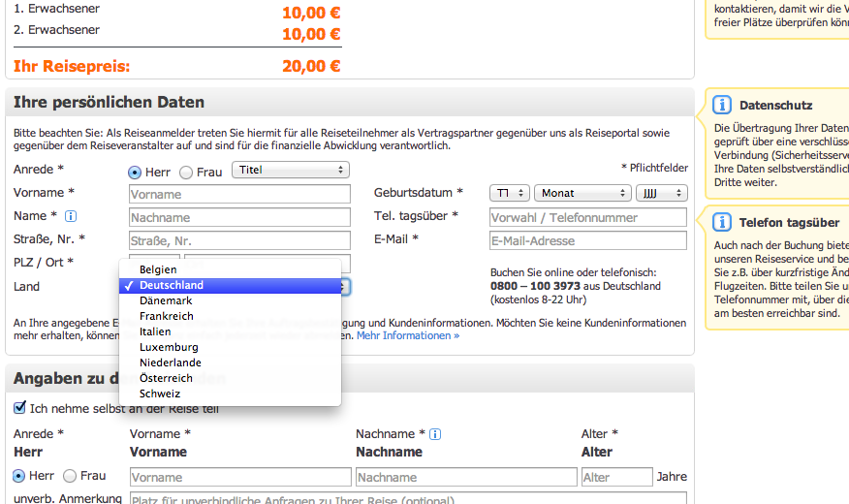Choose Italien from the country list
Screen dimensions: 849x504
point(230,331)
